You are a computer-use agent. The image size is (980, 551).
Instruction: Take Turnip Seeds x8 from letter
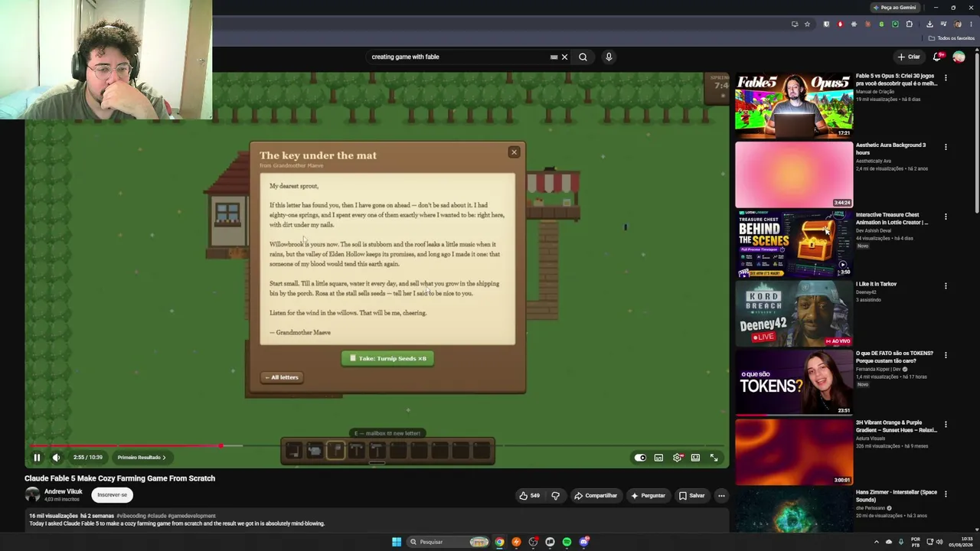tap(387, 358)
